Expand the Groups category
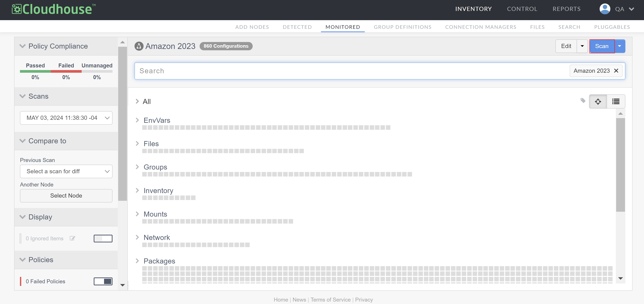 pos(137,167)
